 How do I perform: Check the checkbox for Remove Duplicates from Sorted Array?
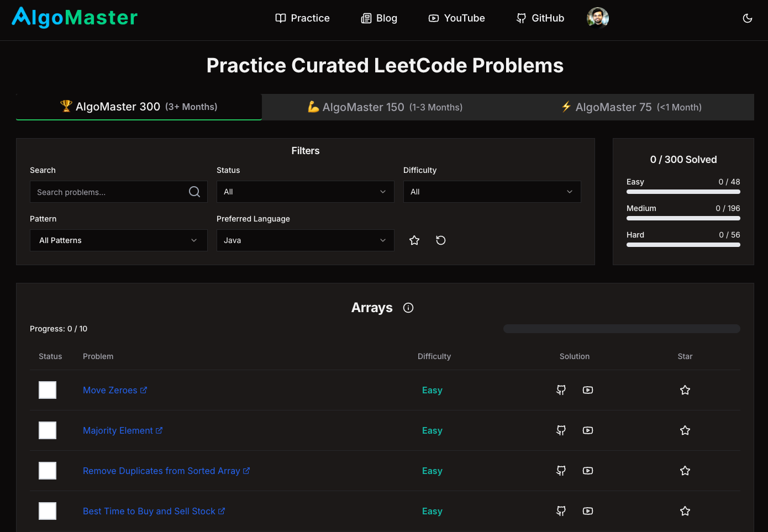pyautogui.click(x=48, y=471)
